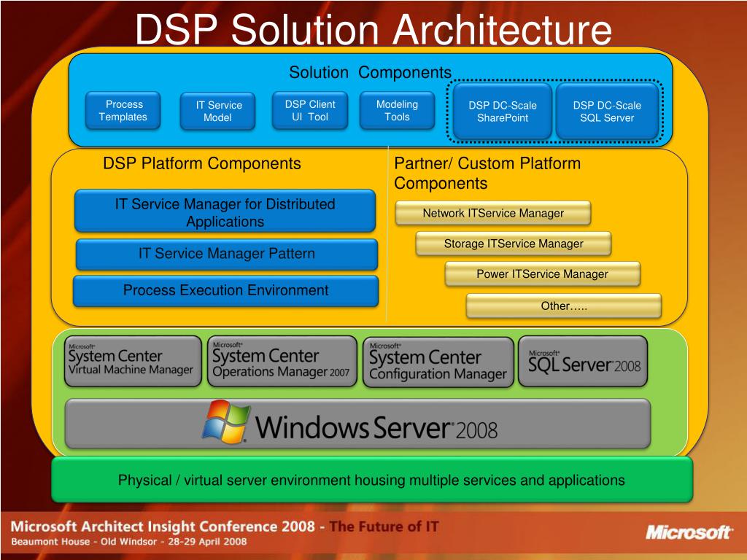Viewport: 747px width, 560px height.
Task: Click the DSP Platform Components heading
Action: [202, 163]
